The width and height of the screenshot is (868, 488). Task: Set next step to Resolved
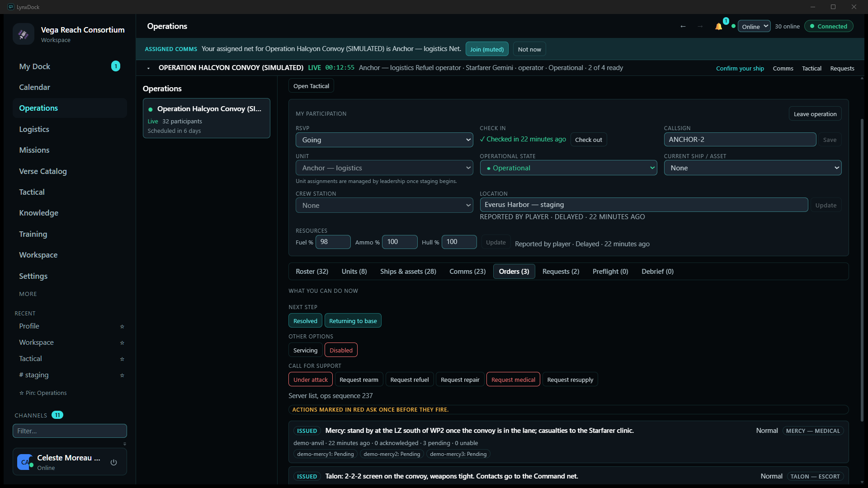coord(305,321)
